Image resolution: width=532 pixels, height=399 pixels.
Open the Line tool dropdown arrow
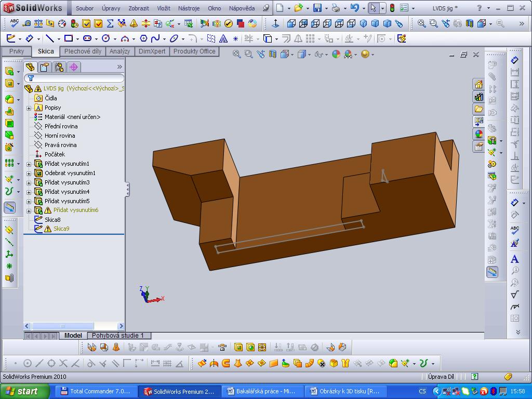tap(58, 39)
